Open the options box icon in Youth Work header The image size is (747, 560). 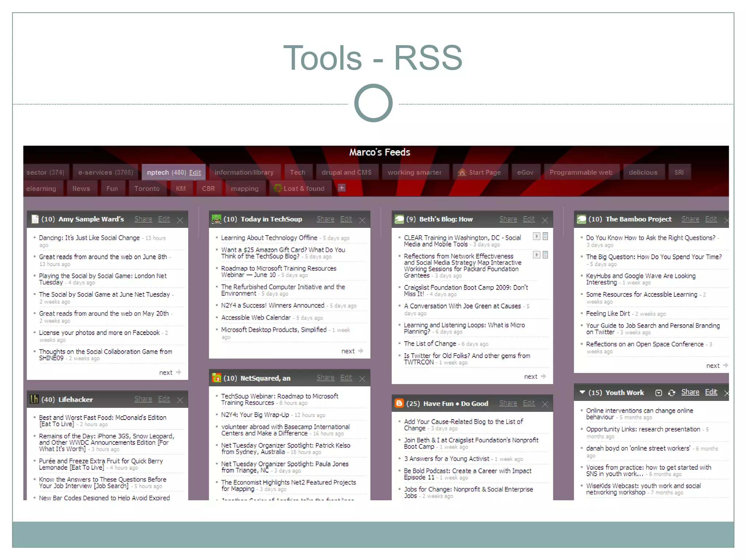tap(658, 393)
